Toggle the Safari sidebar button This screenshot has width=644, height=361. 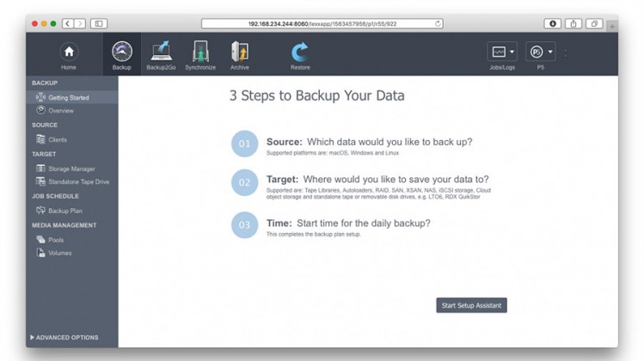(x=99, y=23)
